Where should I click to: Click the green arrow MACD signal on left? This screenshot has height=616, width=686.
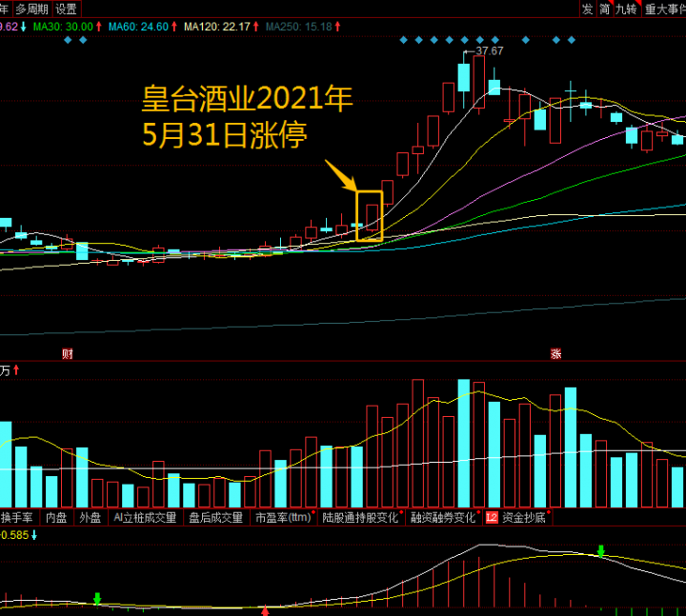pyautogui.click(x=97, y=599)
